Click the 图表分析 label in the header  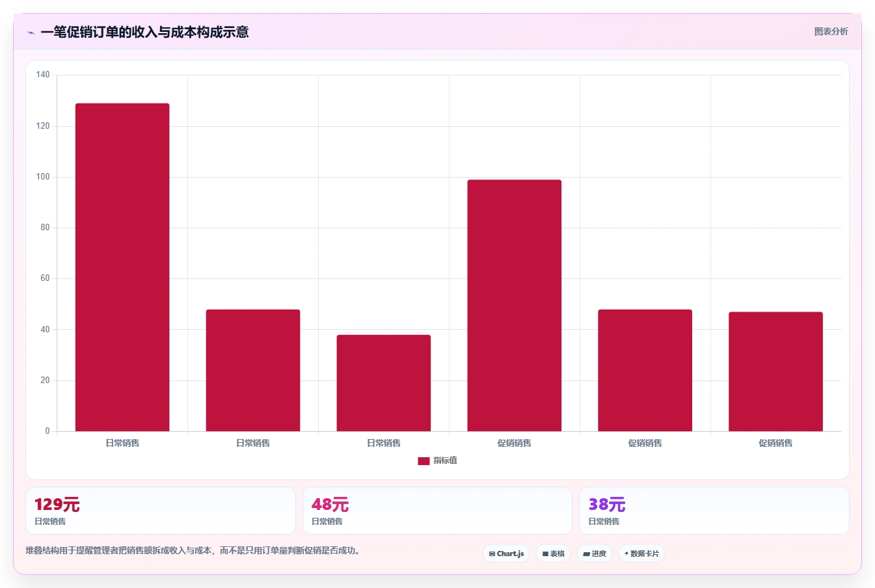(831, 31)
